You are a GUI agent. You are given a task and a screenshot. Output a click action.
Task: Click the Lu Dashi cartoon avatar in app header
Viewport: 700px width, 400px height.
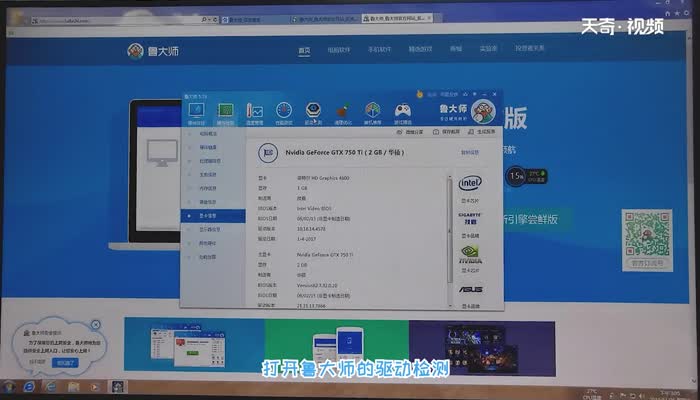tap(483, 111)
